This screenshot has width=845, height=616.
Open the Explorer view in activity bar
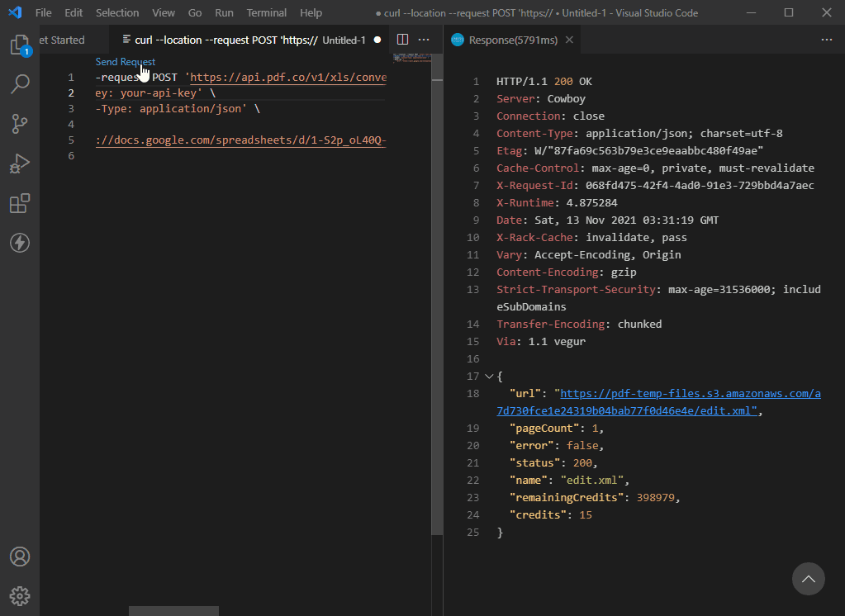point(19,45)
